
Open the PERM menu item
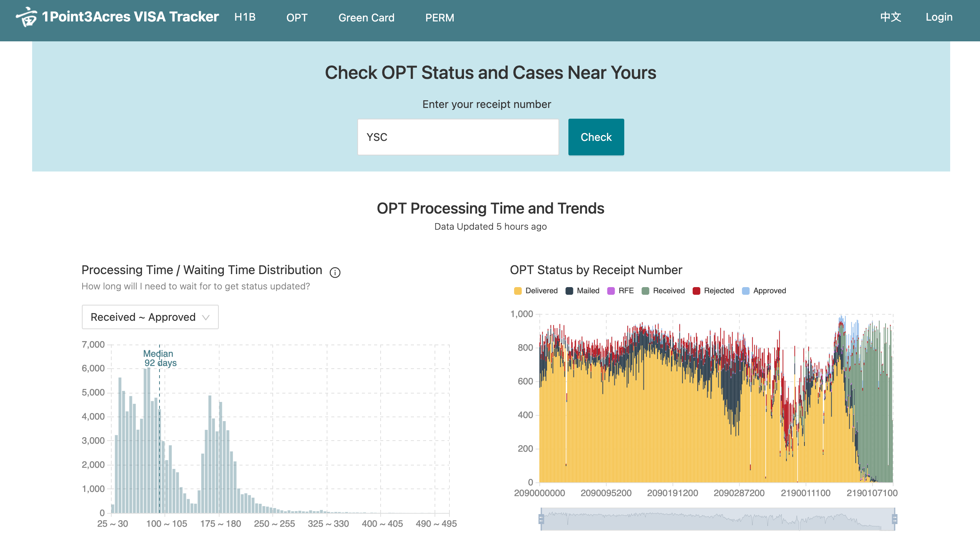440,18
